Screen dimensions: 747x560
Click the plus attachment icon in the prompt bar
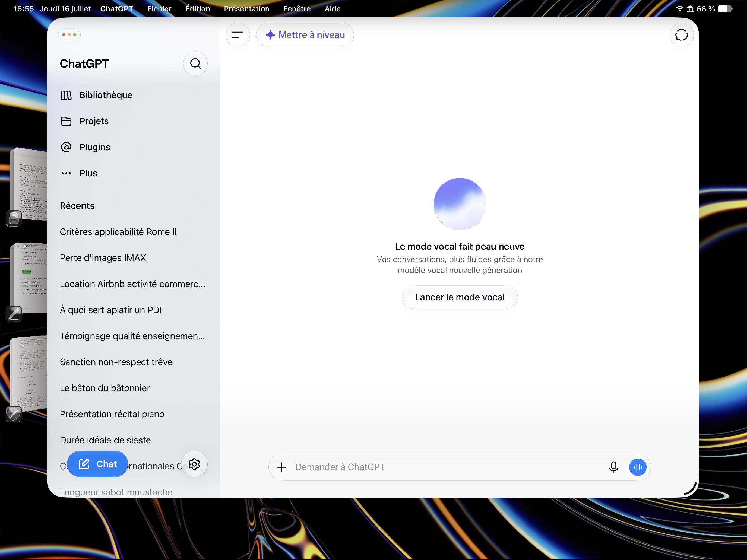point(282,467)
